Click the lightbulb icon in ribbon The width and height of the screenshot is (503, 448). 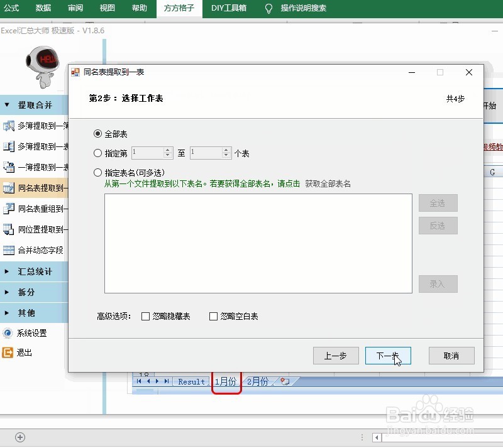tap(269, 8)
